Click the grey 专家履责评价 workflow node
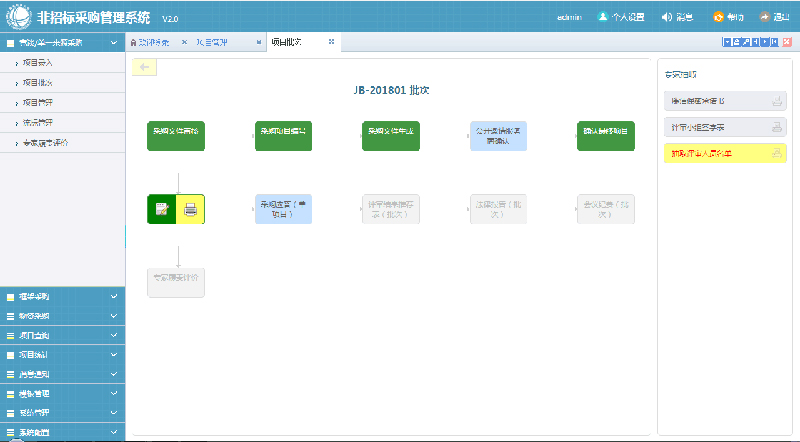Viewport: 800px width, 442px height. 175,282
